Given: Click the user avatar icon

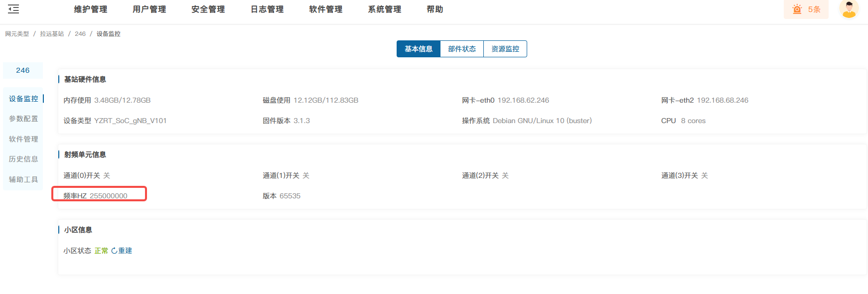Looking at the screenshot, I should [849, 9].
